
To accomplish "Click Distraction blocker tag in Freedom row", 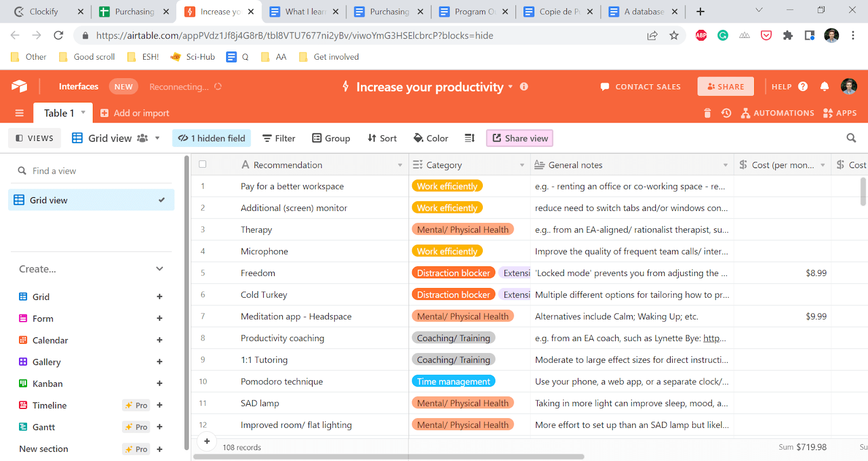I will (454, 273).
